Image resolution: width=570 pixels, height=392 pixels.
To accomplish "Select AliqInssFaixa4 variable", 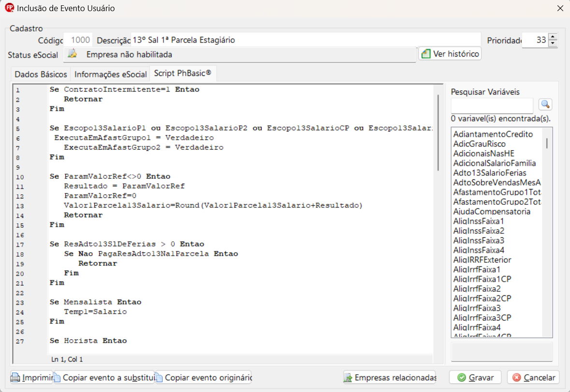I will coord(479,250).
